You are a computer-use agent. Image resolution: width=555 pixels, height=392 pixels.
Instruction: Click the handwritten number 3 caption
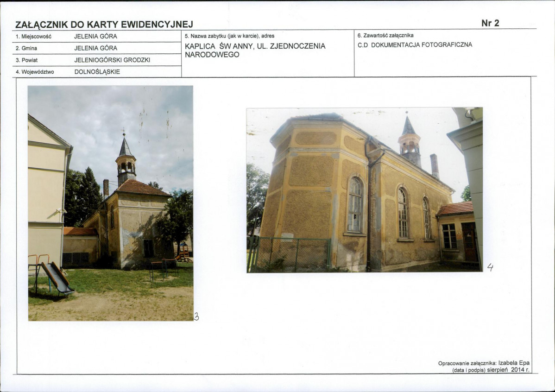[x=196, y=317]
